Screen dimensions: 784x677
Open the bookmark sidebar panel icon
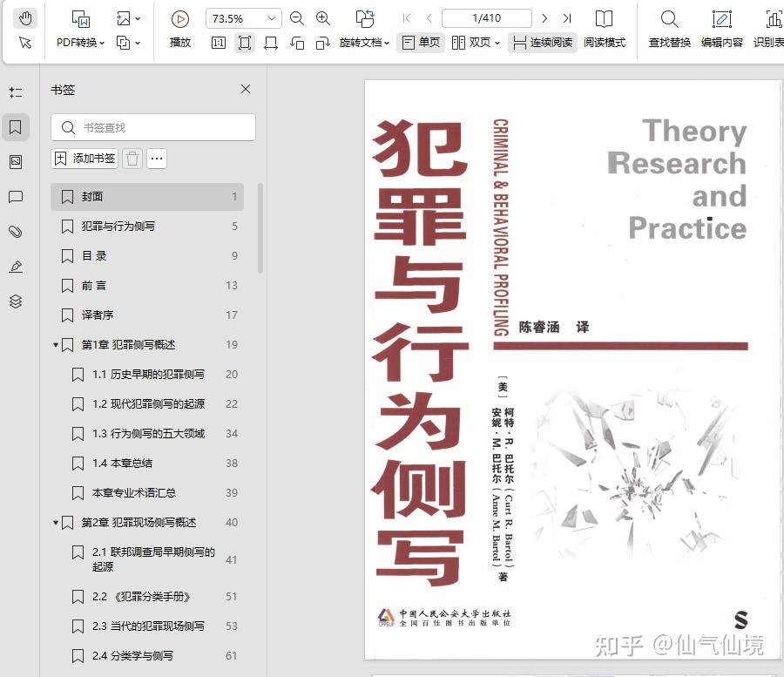tap(16, 127)
